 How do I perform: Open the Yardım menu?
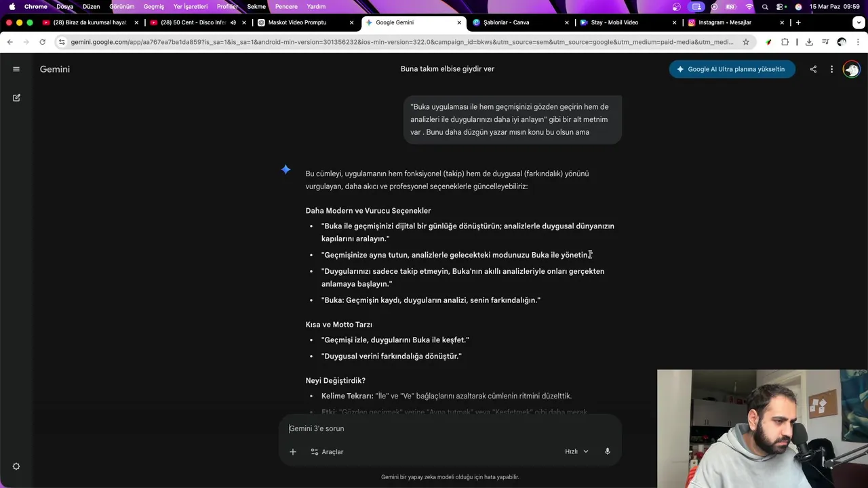(316, 7)
